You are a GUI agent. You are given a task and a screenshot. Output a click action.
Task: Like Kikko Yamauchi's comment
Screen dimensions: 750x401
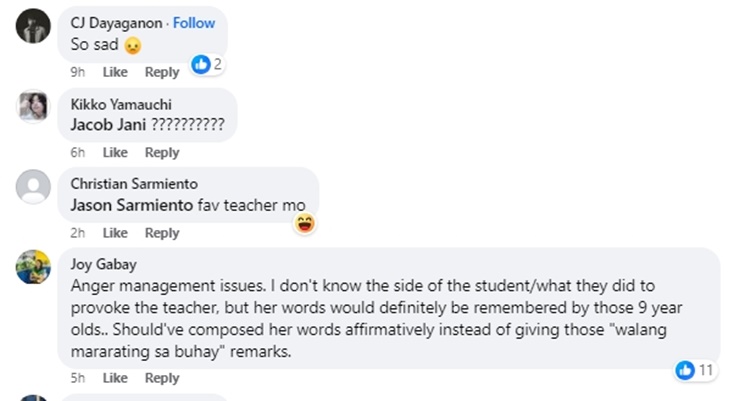click(x=115, y=153)
